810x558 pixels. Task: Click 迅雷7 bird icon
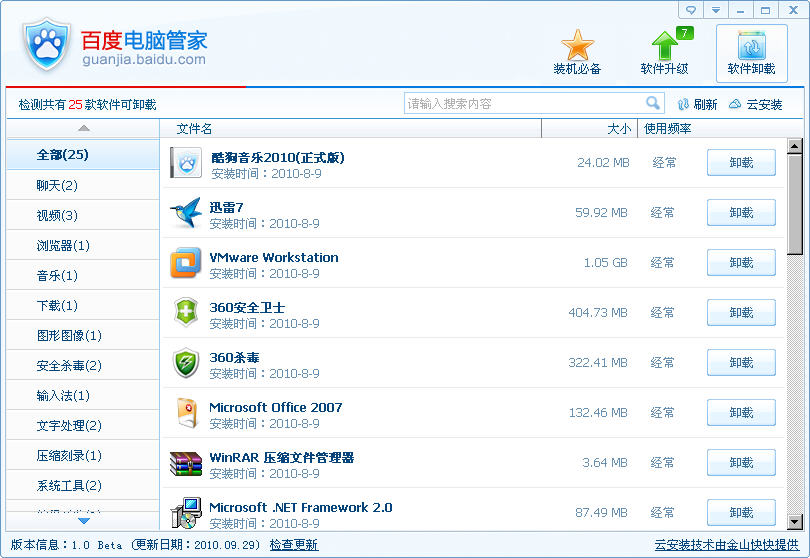186,212
